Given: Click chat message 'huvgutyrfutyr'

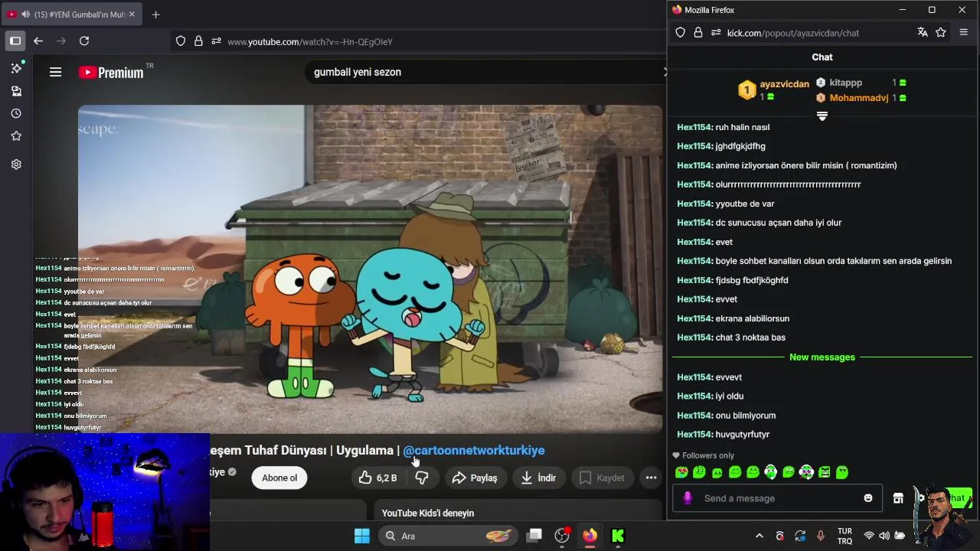Looking at the screenshot, I should [743, 435].
